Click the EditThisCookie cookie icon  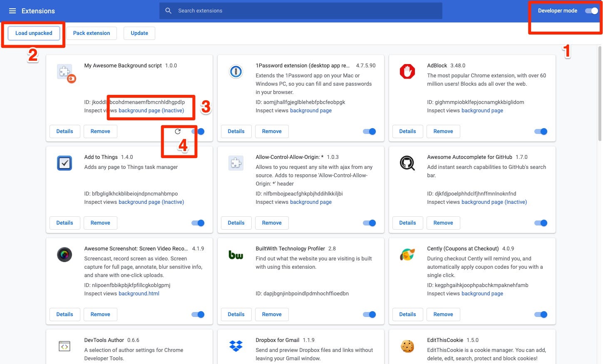[407, 346]
